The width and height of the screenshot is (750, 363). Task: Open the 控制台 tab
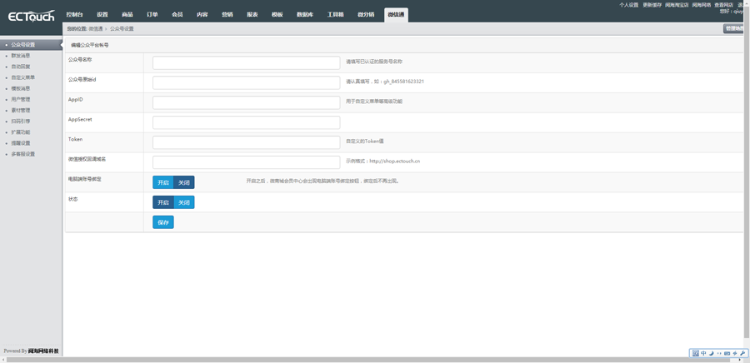[75, 15]
